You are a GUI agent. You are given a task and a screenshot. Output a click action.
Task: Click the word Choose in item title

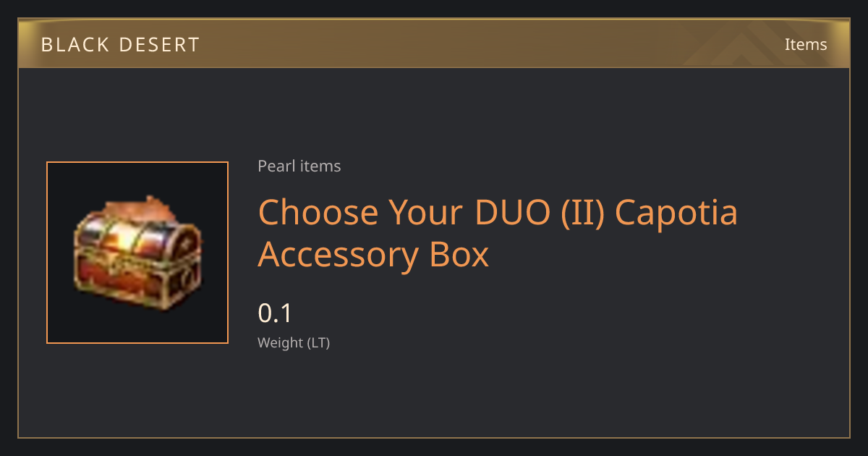[318, 213]
